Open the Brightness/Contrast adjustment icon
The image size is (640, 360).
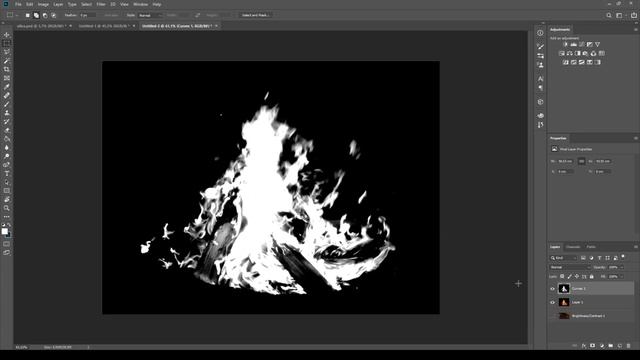pos(565,44)
